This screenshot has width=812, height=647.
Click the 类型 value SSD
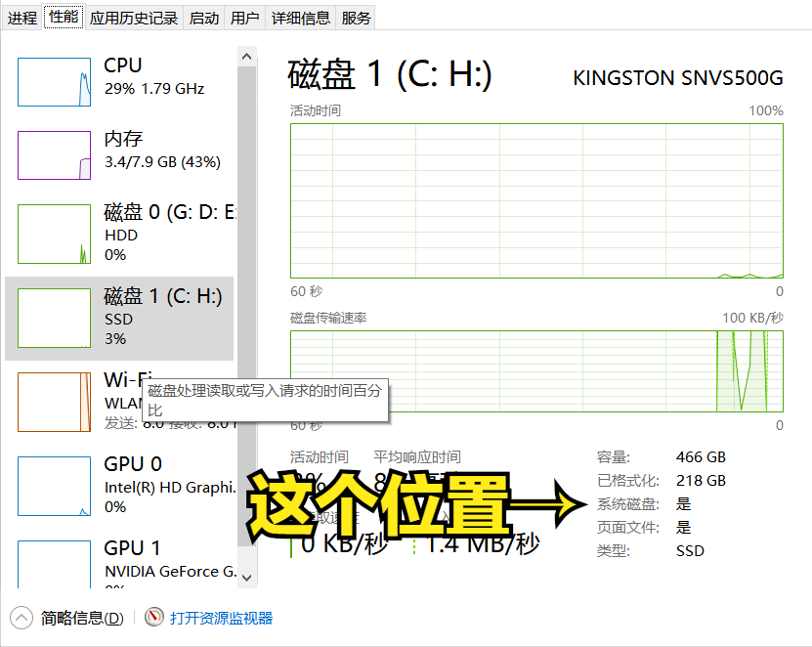pyautogui.click(x=690, y=550)
